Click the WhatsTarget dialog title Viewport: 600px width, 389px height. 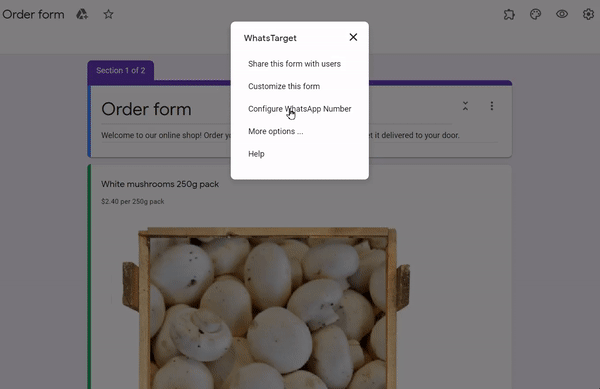tap(270, 38)
